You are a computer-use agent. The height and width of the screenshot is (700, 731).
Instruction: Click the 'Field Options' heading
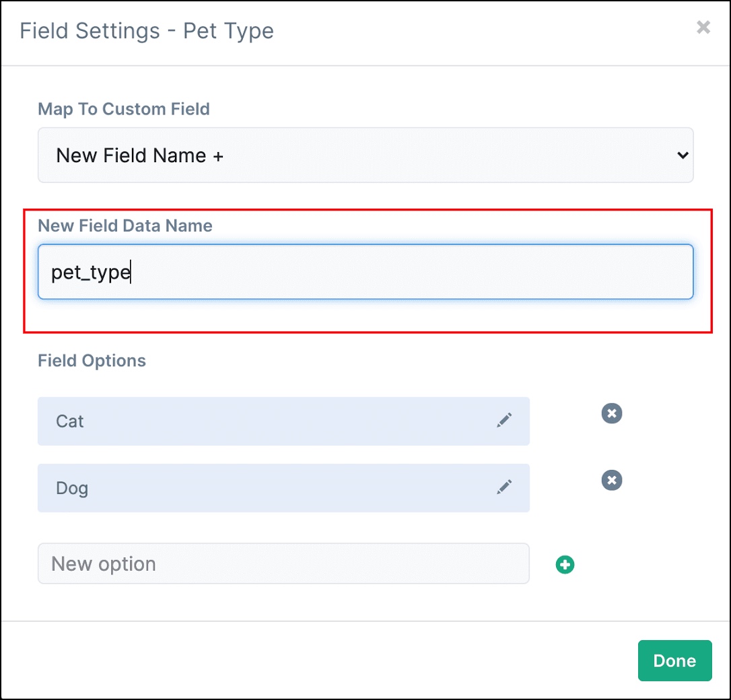(x=92, y=361)
